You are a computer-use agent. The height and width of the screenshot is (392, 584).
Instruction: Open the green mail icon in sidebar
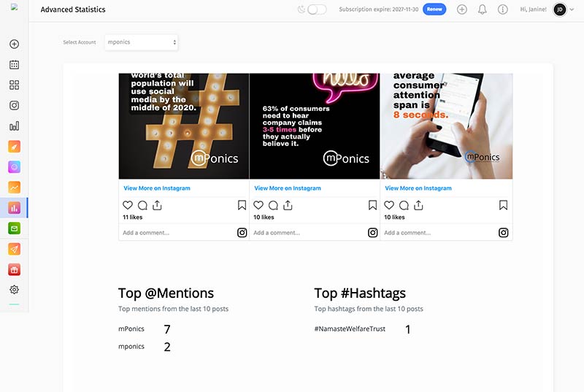(x=14, y=228)
